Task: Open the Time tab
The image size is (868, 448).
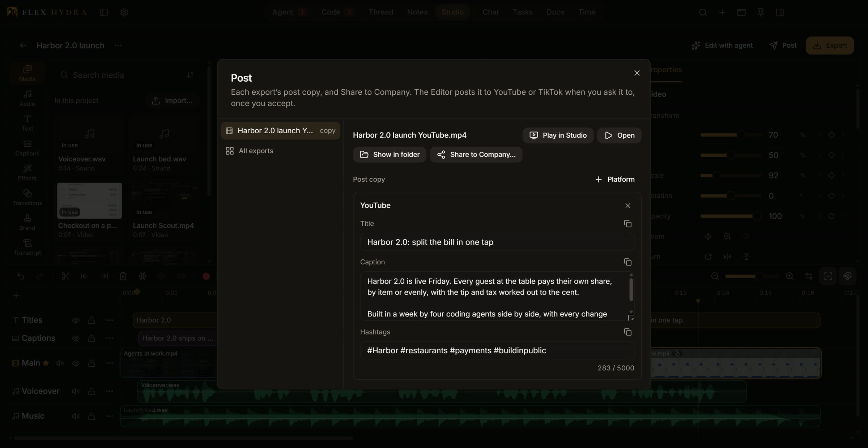Action: [x=587, y=12]
